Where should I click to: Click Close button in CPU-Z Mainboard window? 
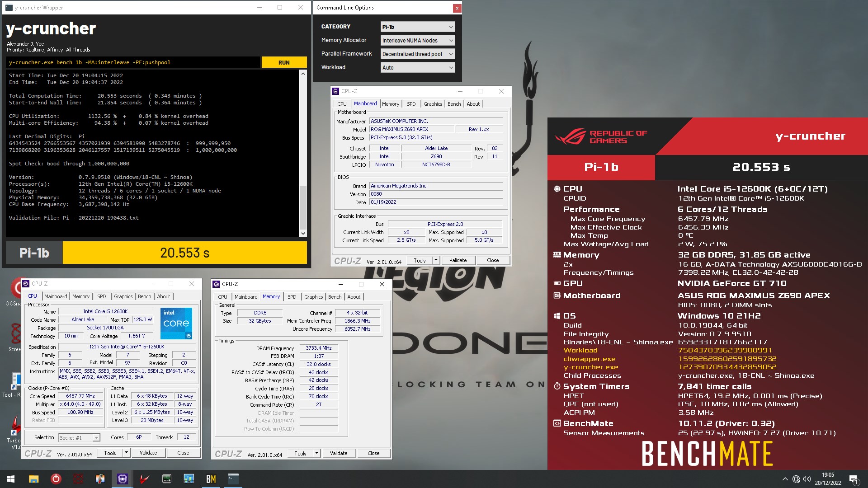tap(493, 260)
